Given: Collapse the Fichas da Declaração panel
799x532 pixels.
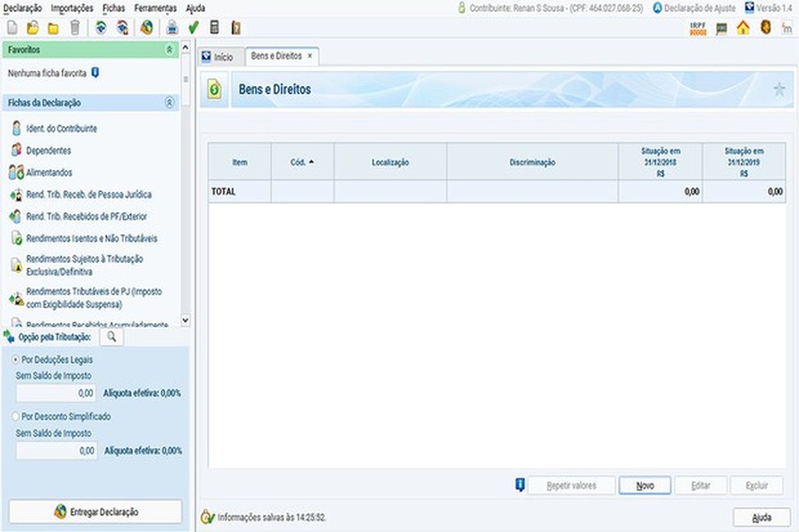Looking at the screenshot, I should tap(169, 102).
